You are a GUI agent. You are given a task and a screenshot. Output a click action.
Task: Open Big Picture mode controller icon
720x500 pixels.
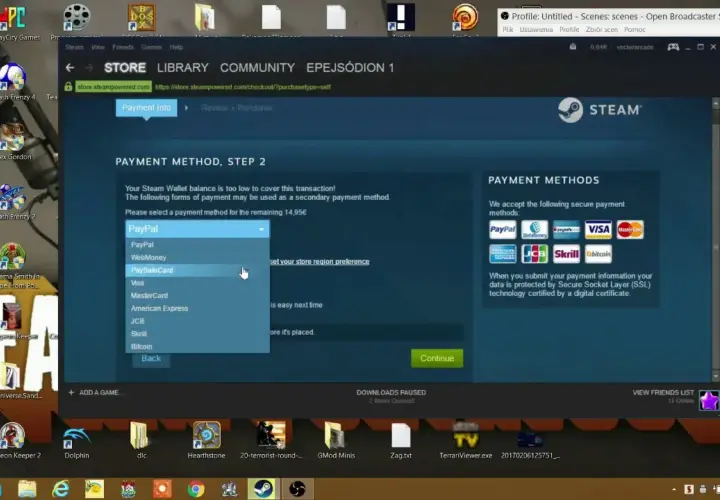(673, 47)
